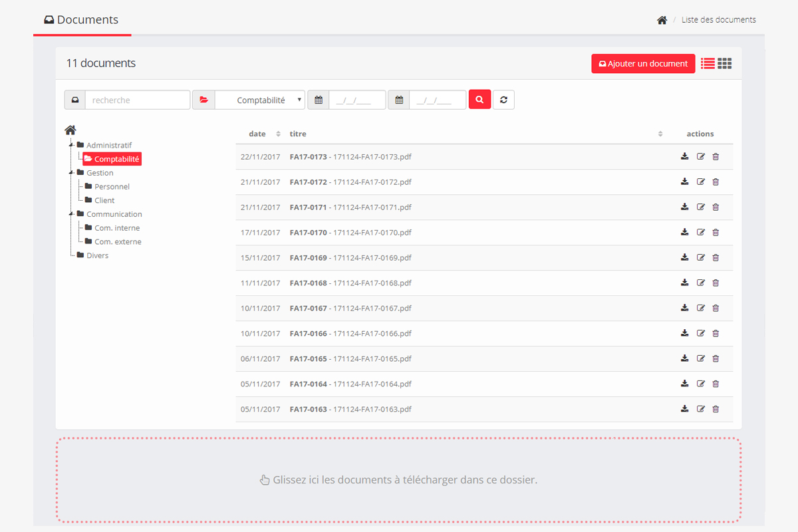Open the Comptabilité folder dropdown
This screenshot has height=532, width=798.
pyautogui.click(x=260, y=100)
